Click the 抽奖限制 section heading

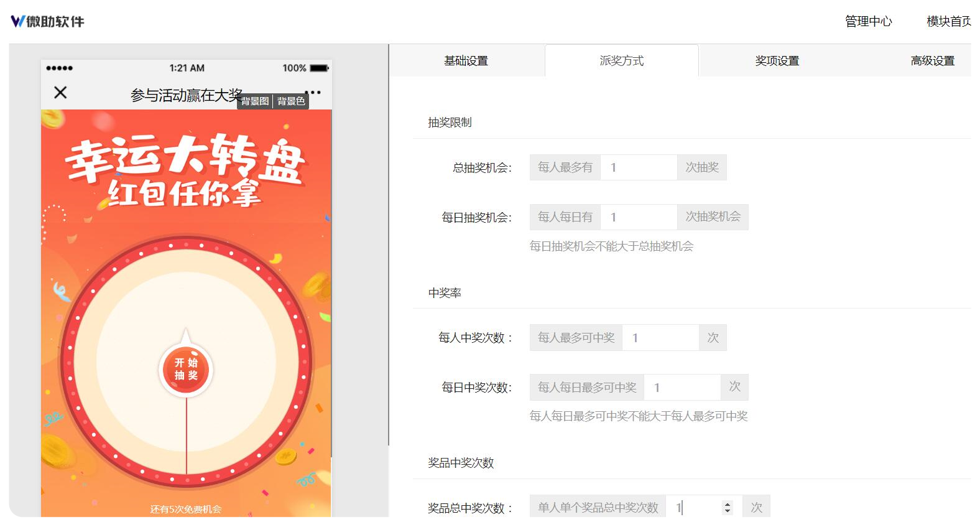450,123
